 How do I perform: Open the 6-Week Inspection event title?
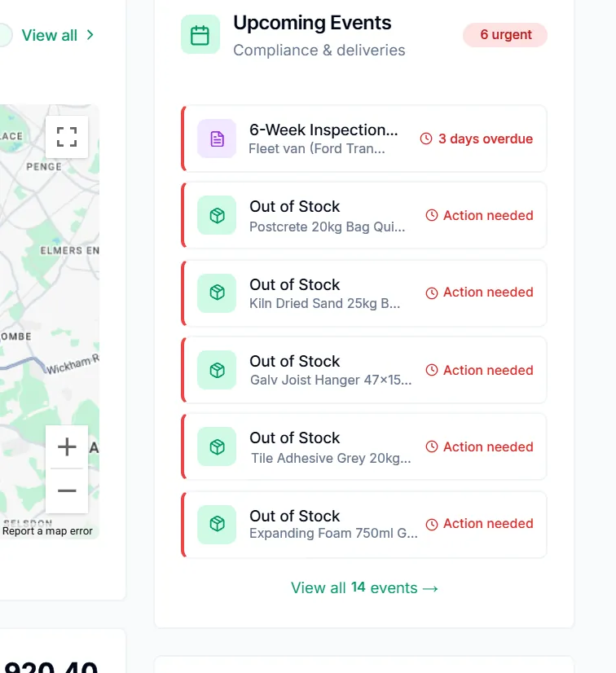pyautogui.click(x=323, y=130)
